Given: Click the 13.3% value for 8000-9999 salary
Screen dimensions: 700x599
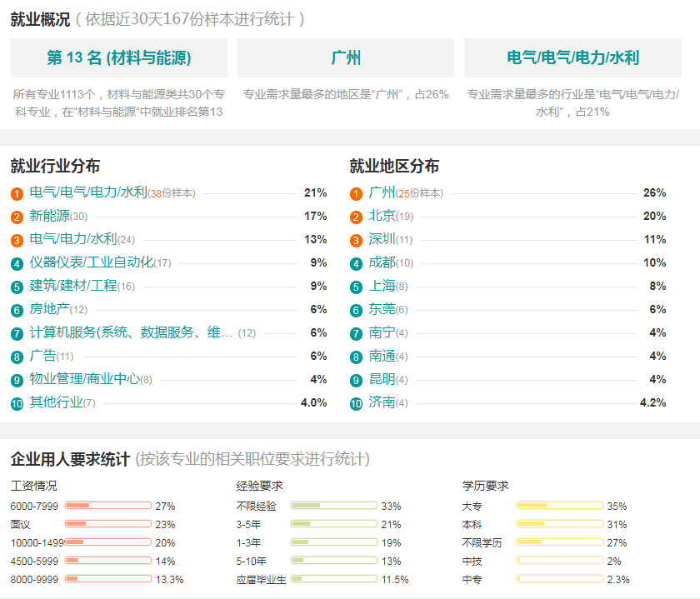Looking at the screenshot, I should (170, 579).
